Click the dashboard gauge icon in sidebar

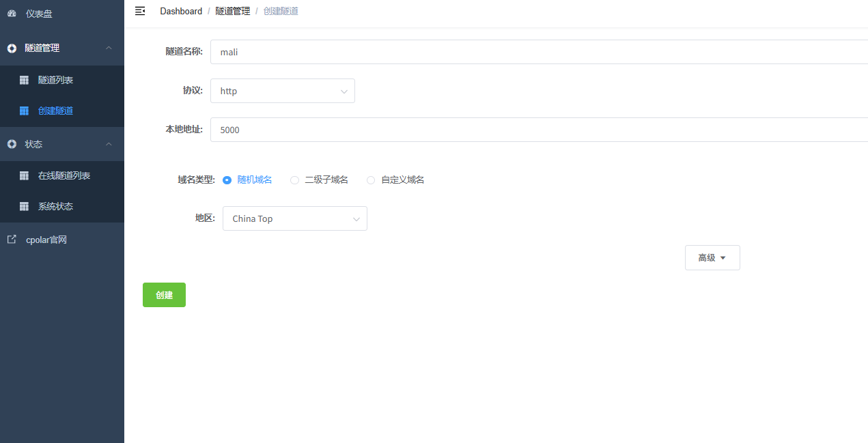12,14
